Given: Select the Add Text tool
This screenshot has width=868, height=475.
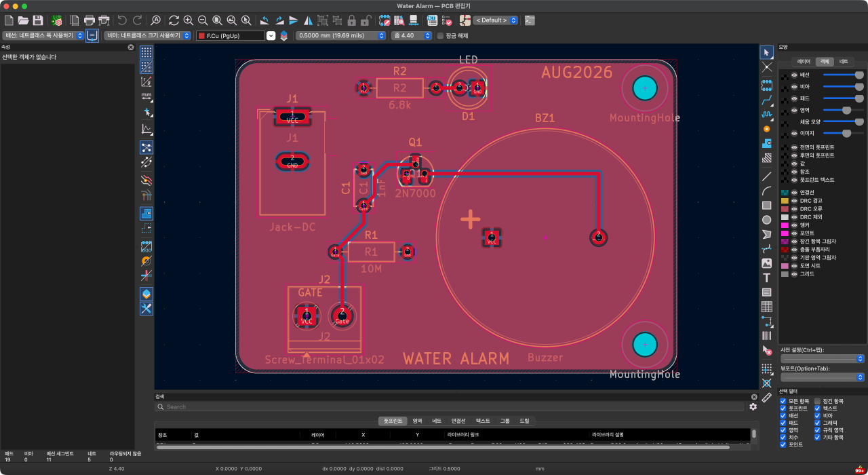Looking at the screenshot, I should point(767,278).
